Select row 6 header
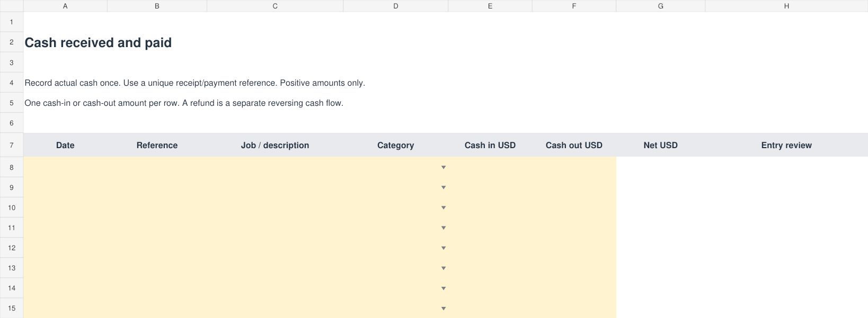Viewport: 868px width, 318px height. tap(12, 123)
